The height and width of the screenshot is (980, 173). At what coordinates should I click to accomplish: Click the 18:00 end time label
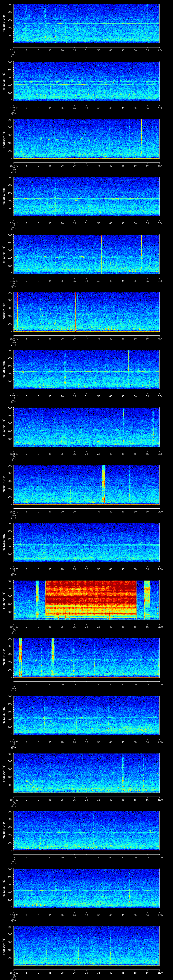(x=159, y=972)
